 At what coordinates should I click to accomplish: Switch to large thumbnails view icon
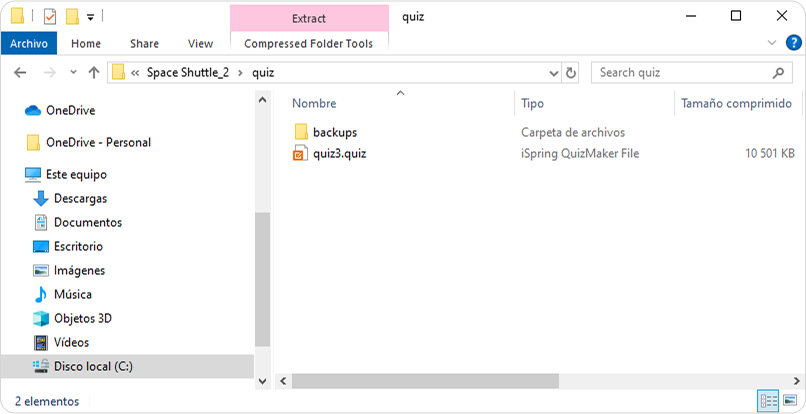click(x=790, y=400)
